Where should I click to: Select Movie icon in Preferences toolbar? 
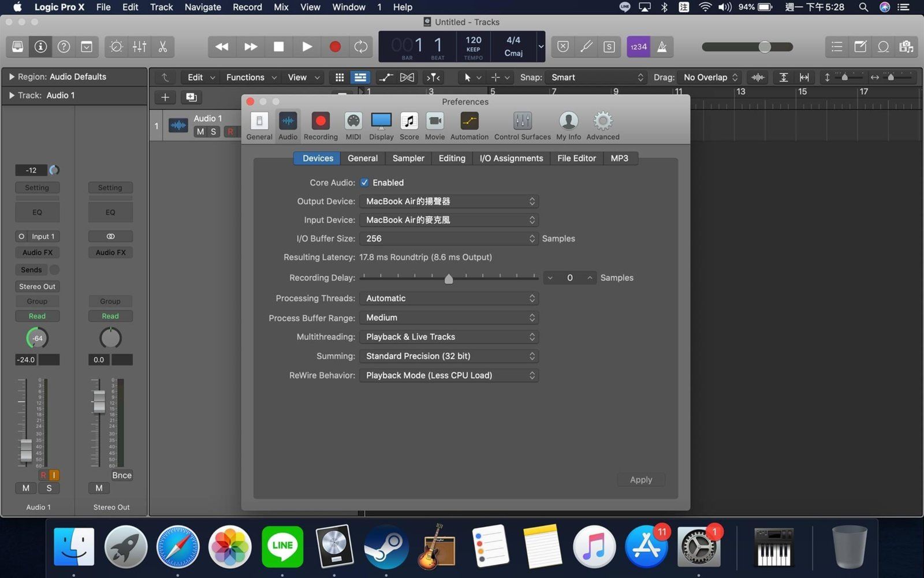pyautogui.click(x=435, y=125)
